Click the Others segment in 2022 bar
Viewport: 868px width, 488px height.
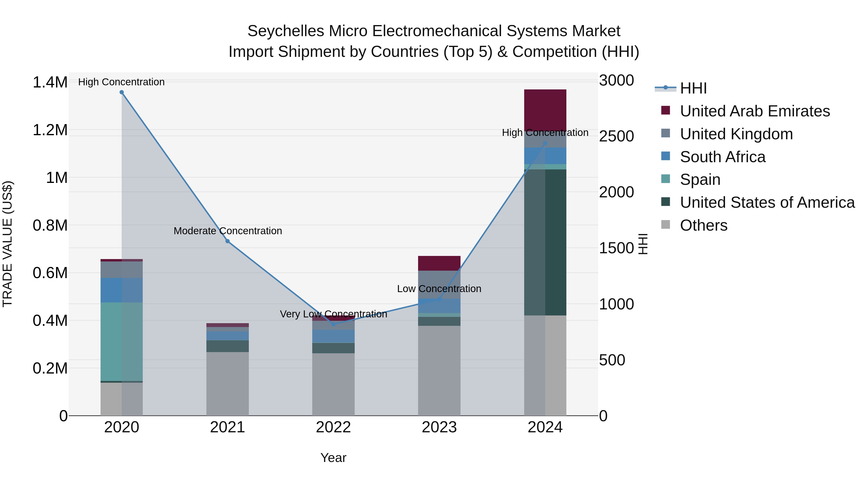(x=333, y=384)
